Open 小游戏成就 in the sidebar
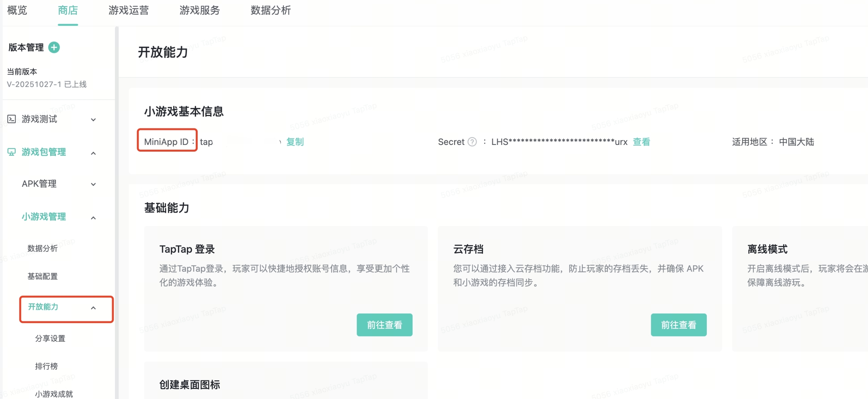The width and height of the screenshot is (868, 399). click(54, 394)
